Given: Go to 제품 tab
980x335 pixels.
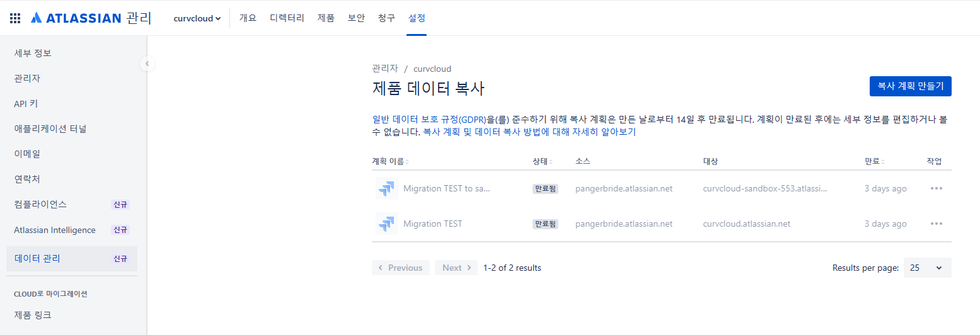Looking at the screenshot, I should [x=326, y=18].
